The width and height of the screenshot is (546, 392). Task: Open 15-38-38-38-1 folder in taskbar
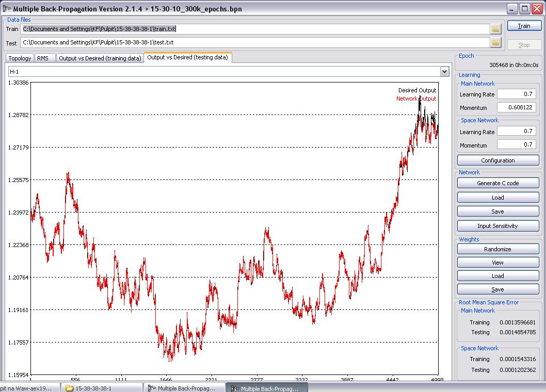(102, 388)
